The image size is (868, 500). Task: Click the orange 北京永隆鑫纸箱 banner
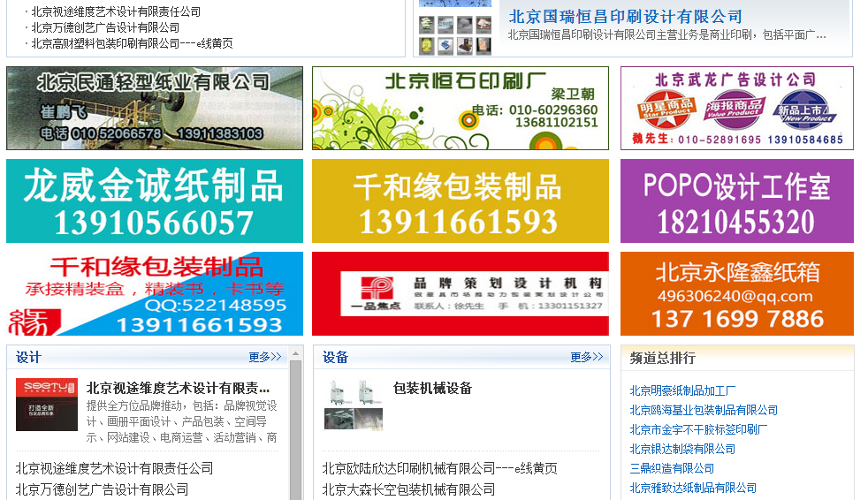tap(736, 293)
